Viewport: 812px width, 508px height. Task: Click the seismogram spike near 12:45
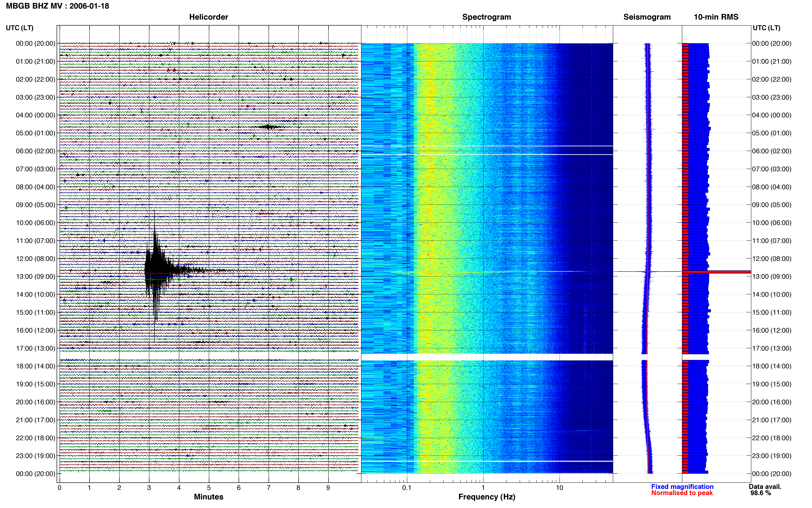(647, 271)
